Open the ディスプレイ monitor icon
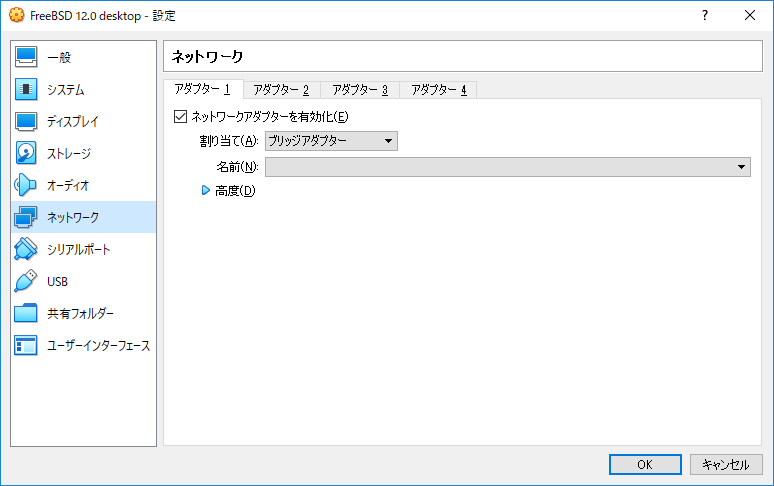 [26, 121]
